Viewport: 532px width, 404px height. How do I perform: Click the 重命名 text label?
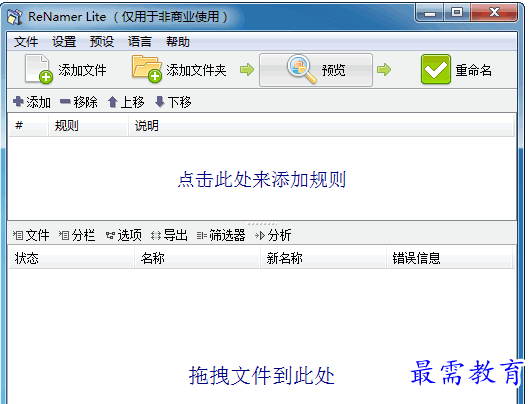(474, 70)
